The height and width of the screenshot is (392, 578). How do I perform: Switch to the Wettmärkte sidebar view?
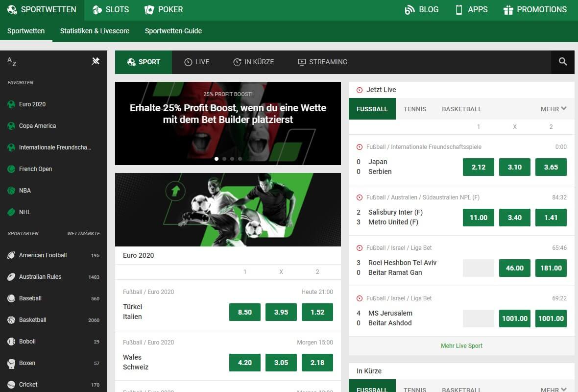coord(83,233)
